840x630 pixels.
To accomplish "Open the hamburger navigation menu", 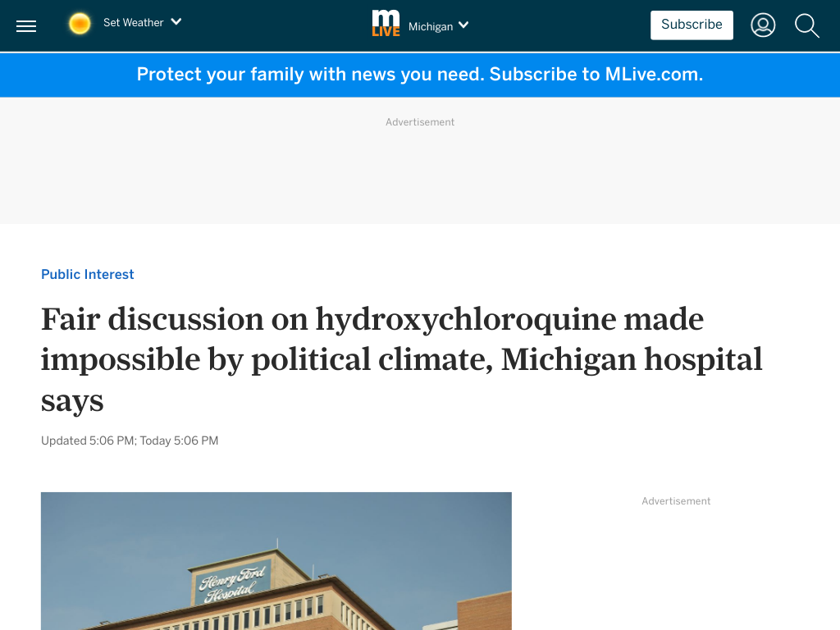I will click(x=26, y=25).
